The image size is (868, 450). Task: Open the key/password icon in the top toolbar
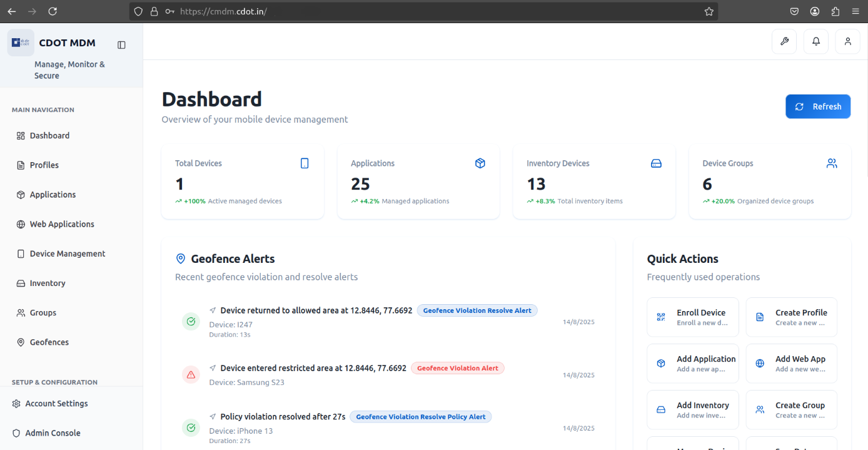[x=784, y=41]
